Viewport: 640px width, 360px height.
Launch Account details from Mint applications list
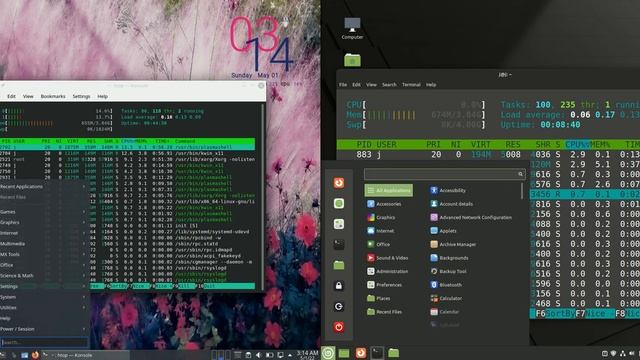click(451, 204)
